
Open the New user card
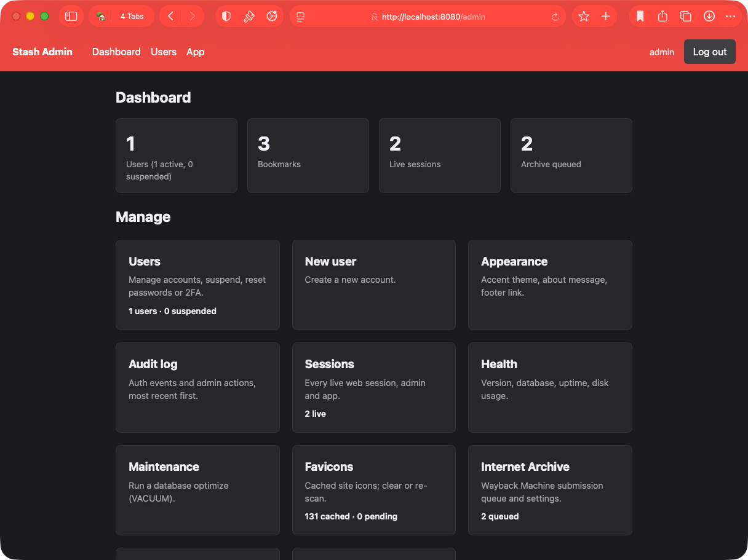(374, 285)
